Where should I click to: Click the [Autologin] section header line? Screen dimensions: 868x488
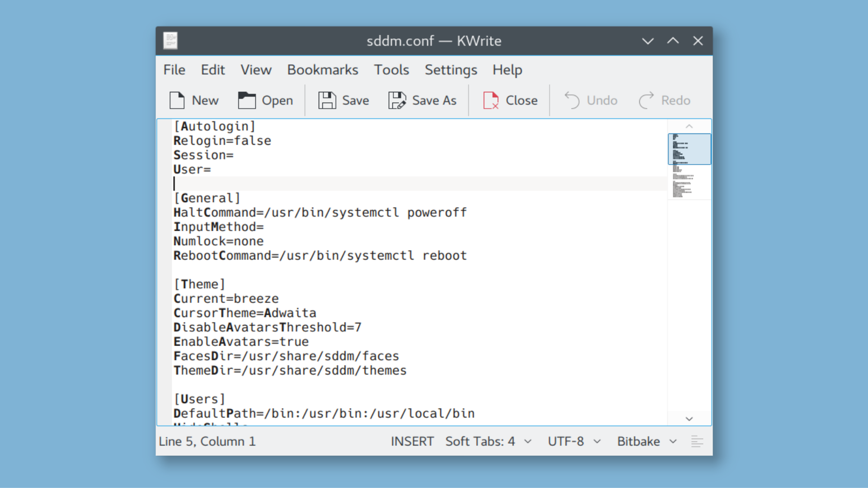pos(215,126)
